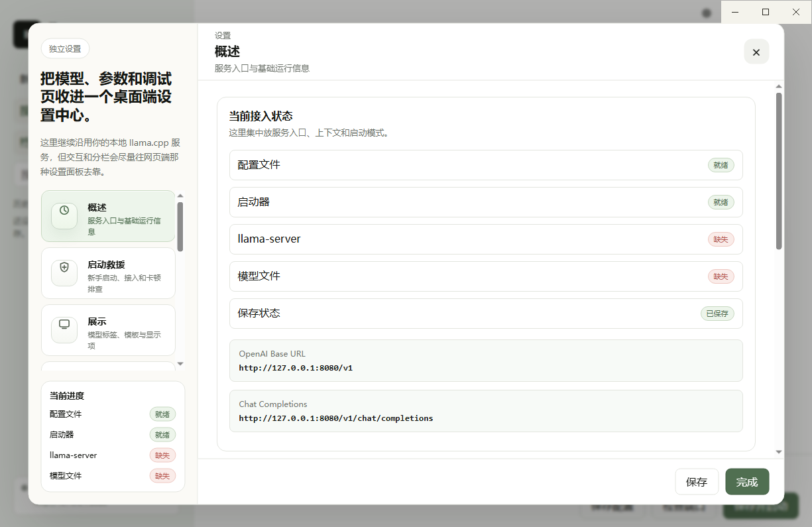Click llama-server in 当前进度 panel
The width and height of the screenshot is (812, 527).
tap(74, 455)
